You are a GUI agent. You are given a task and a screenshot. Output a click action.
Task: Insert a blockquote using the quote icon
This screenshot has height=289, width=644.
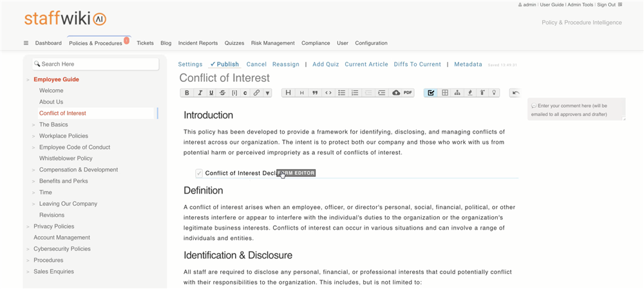pyautogui.click(x=315, y=93)
